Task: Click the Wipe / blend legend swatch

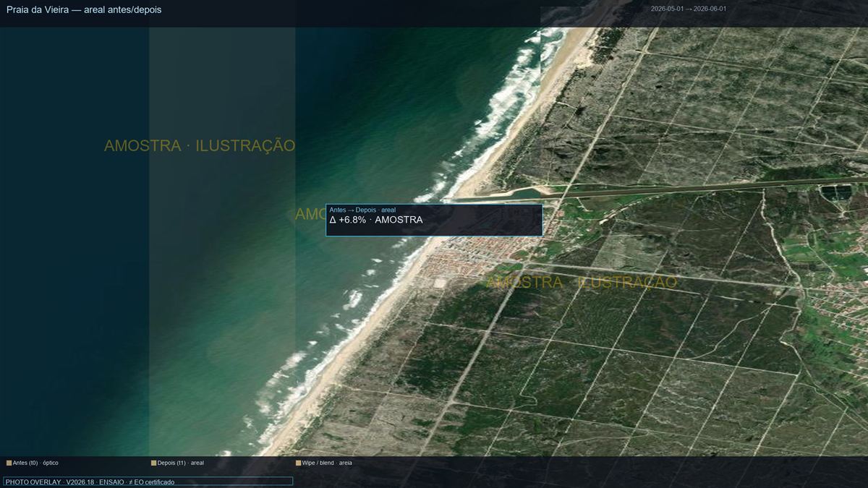Action: tap(298, 463)
